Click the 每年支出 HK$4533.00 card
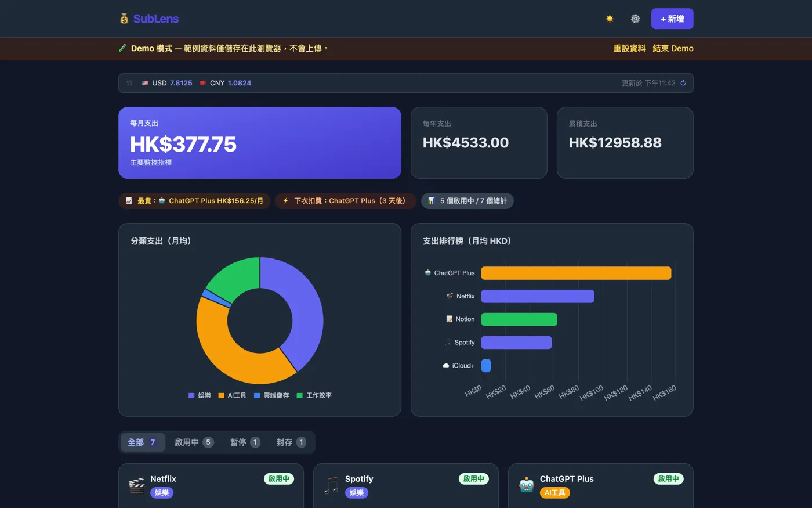Screen dimensions: 812x508 (479, 143)
